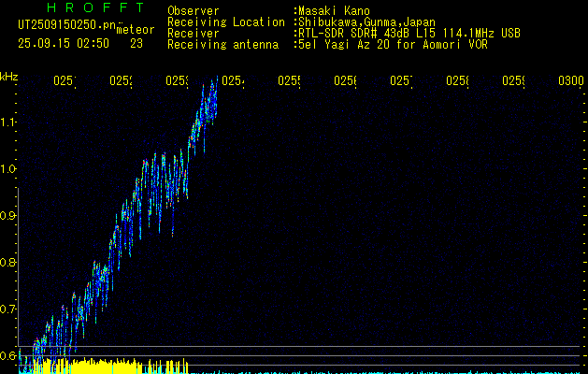Click the 0256 time marker

point(345,81)
